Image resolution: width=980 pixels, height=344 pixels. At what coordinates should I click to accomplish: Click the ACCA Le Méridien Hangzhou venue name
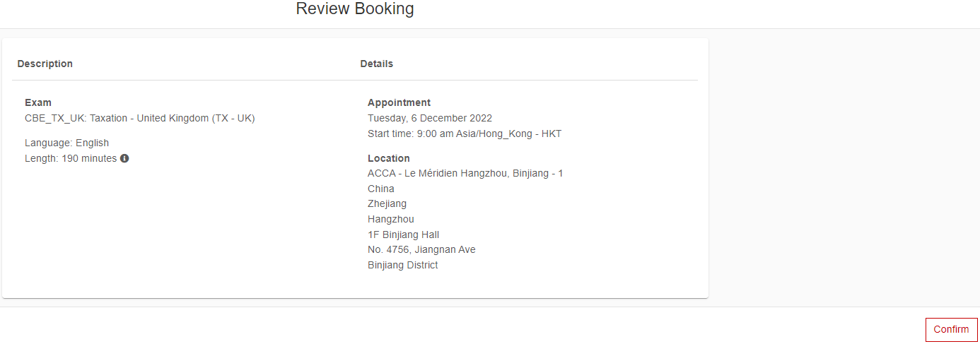coord(465,173)
